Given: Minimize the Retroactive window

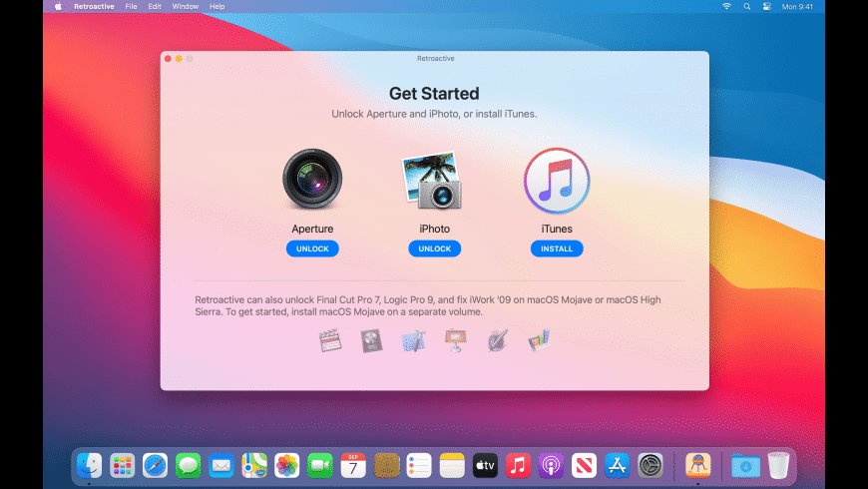Looking at the screenshot, I should coord(179,59).
